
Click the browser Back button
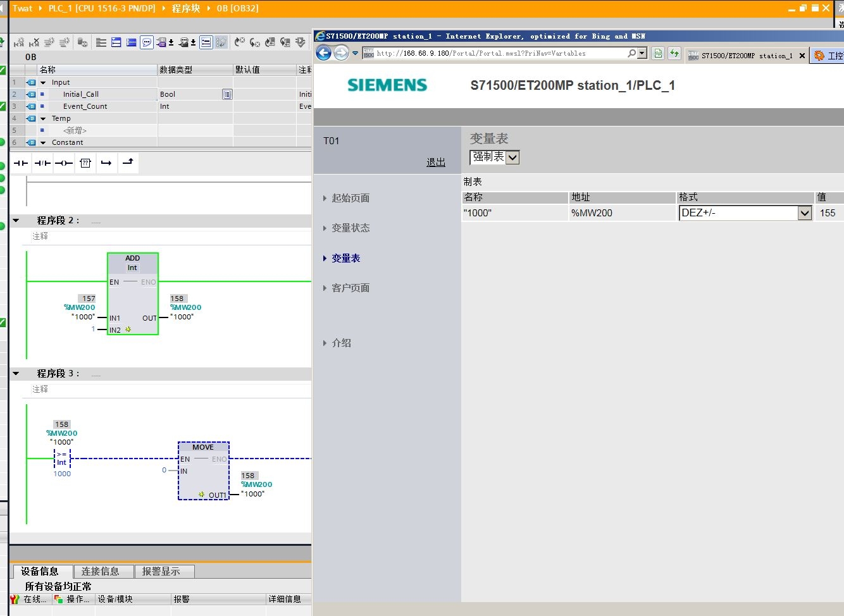pos(323,53)
